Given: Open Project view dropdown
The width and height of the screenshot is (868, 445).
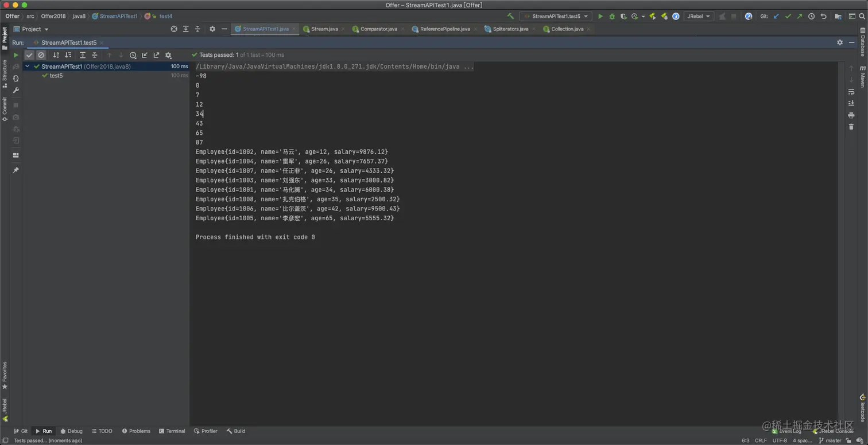Looking at the screenshot, I should [x=32, y=29].
